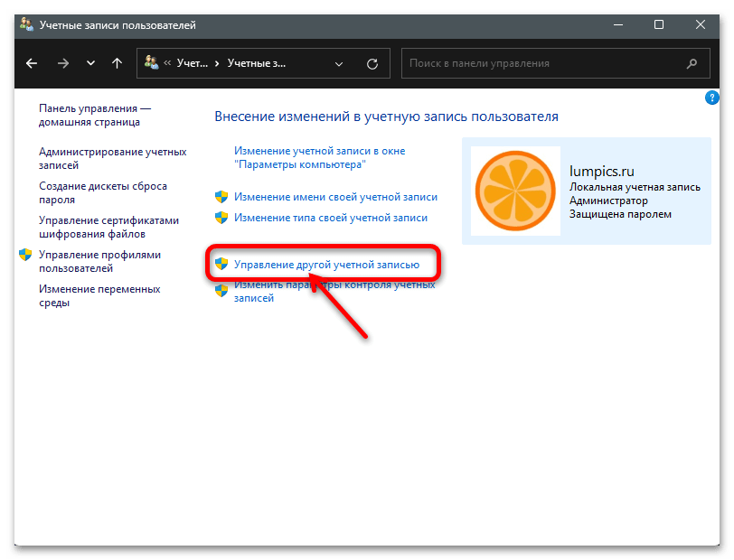Expand the '›' breadcrumb separator arrow
Image resolution: width=734 pixels, height=560 pixels.
click(x=217, y=63)
